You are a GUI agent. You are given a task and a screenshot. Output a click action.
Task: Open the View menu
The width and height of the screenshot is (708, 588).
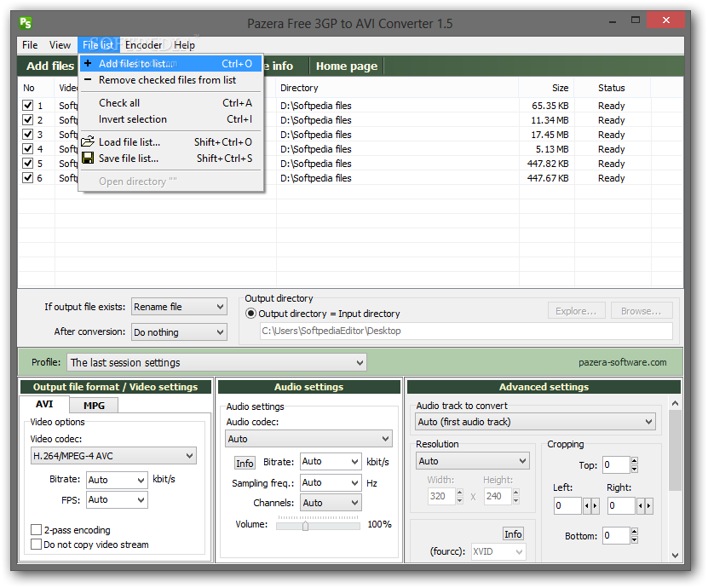coord(60,44)
